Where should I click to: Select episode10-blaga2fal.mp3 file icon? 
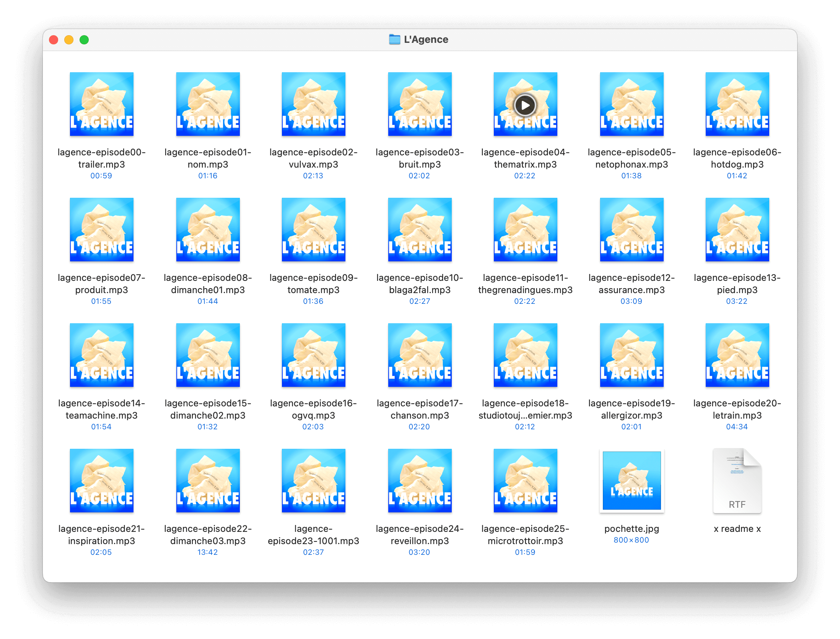pyautogui.click(x=420, y=230)
